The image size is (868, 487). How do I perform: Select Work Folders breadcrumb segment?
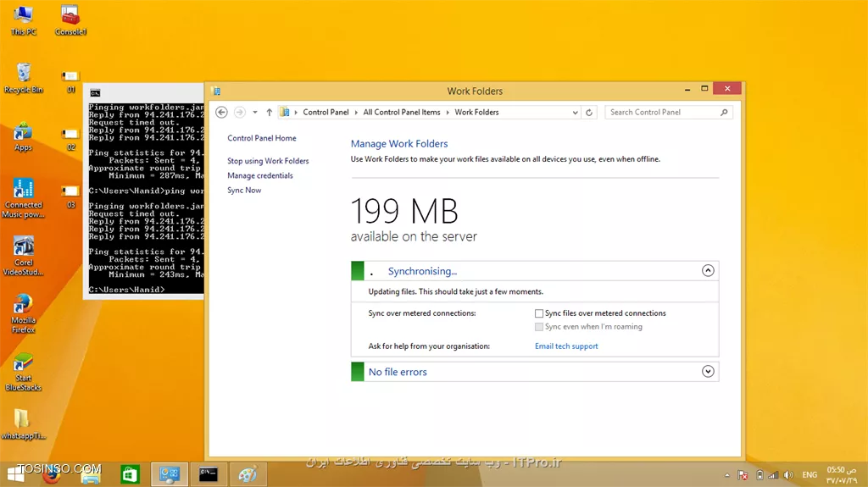point(476,112)
